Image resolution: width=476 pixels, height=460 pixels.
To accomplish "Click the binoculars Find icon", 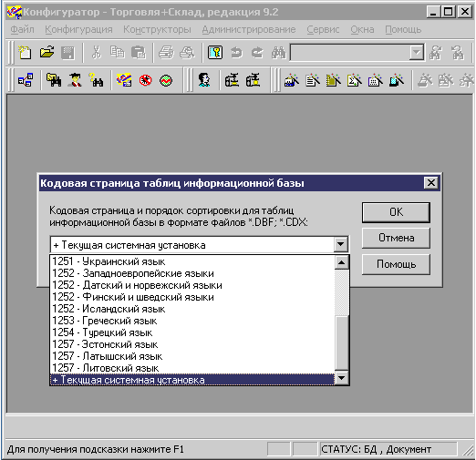I will tap(278, 53).
